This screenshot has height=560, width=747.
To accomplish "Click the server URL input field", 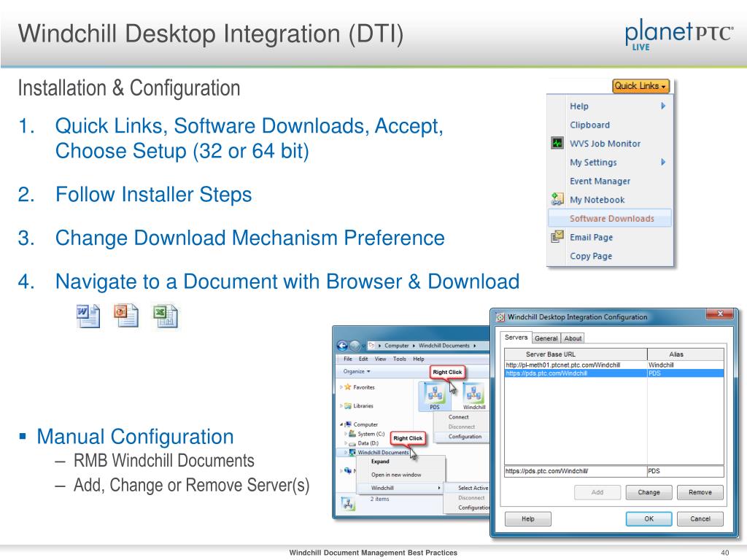I will (x=575, y=471).
